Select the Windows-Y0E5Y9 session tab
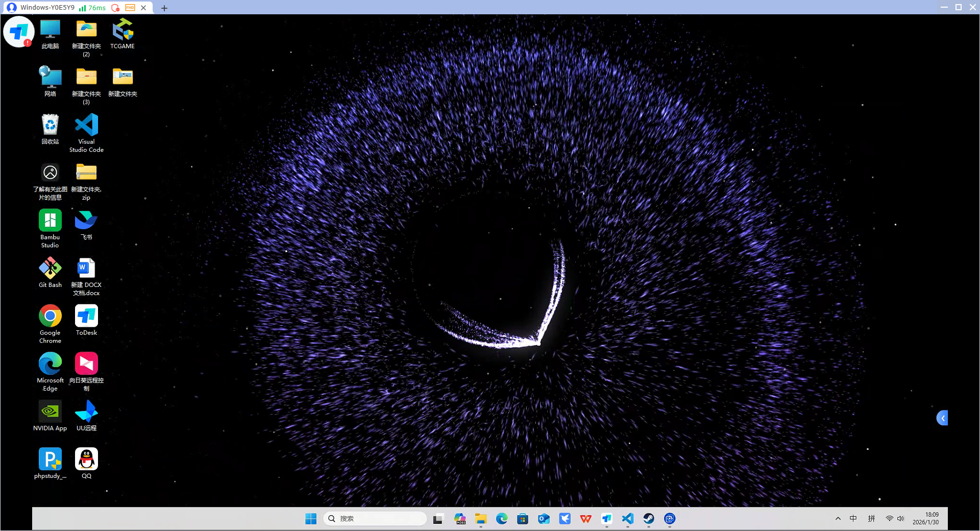The width and height of the screenshot is (980, 531). [47, 8]
